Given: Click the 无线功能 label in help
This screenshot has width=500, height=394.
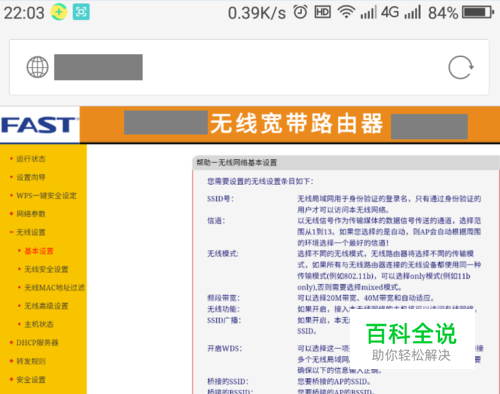Looking at the screenshot, I should 223,309.
